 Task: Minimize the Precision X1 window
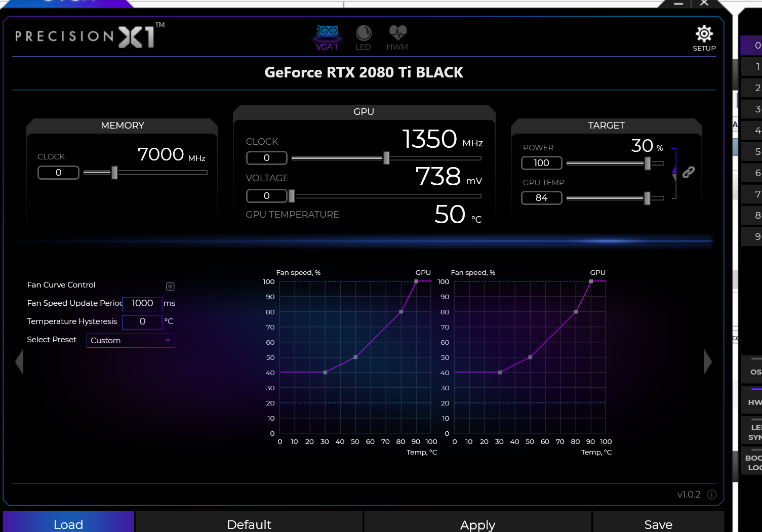pyautogui.click(x=679, y=4)
